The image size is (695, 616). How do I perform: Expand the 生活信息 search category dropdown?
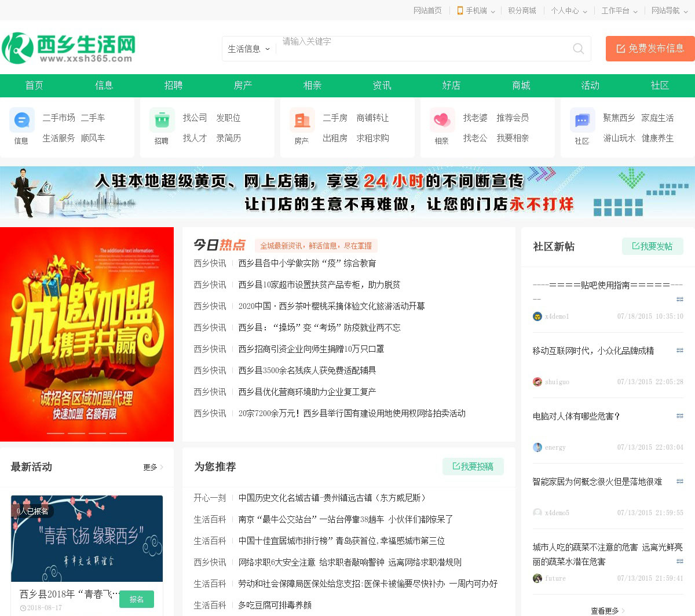pos(248,49)
